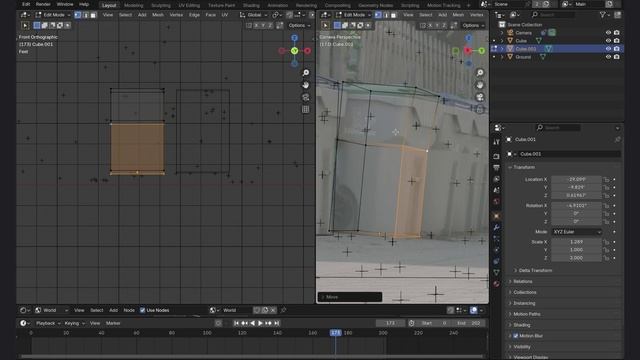Open the Keying menu in timeline
This screenshot has width=640, height=360.
pyautogui.click(x=74, y=323)
